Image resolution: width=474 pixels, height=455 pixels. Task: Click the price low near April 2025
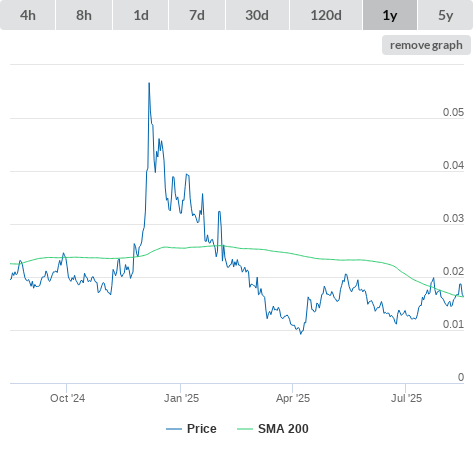tap(301, 333)
